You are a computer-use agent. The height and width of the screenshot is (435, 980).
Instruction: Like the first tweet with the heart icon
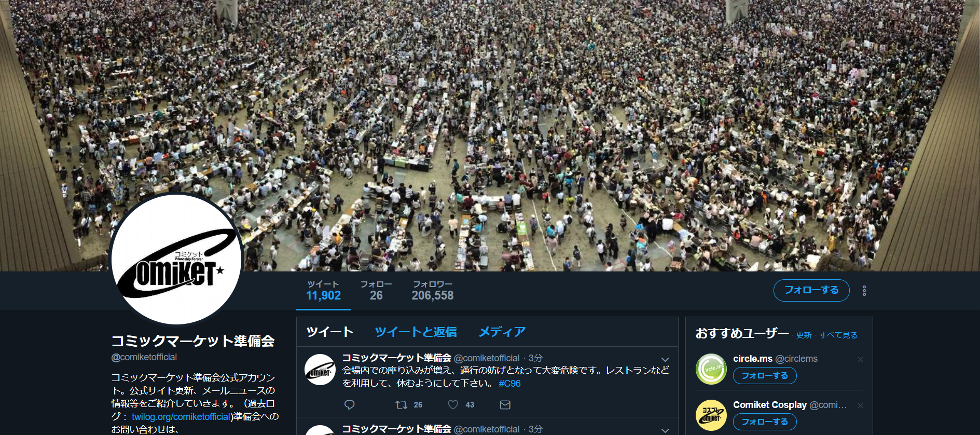tap(453, 405)
